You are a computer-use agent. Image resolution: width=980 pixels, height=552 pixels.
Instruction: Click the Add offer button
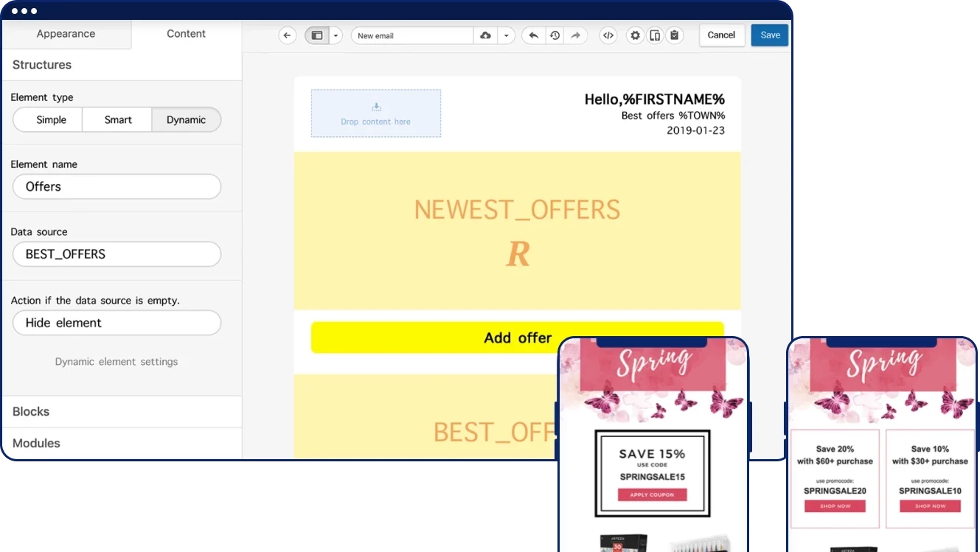518,337
